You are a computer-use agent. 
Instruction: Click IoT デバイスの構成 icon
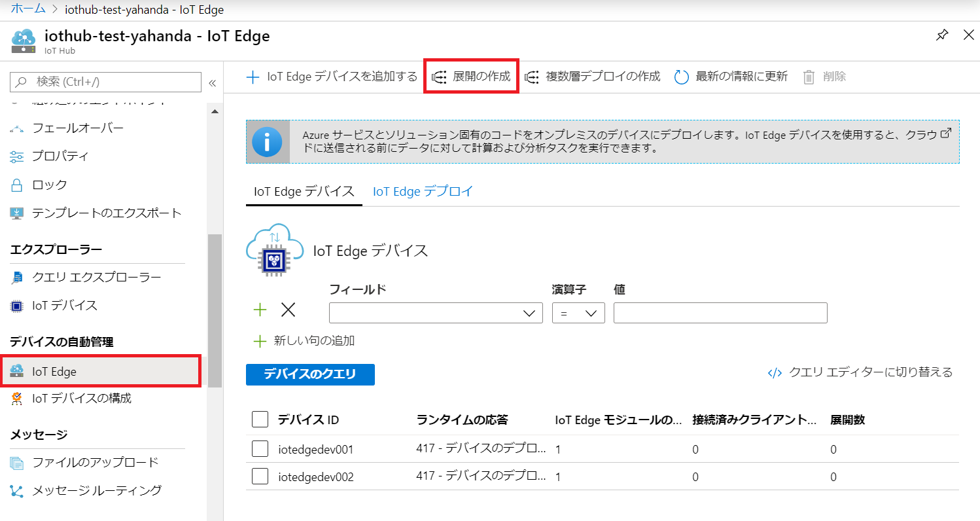[17, 399]
